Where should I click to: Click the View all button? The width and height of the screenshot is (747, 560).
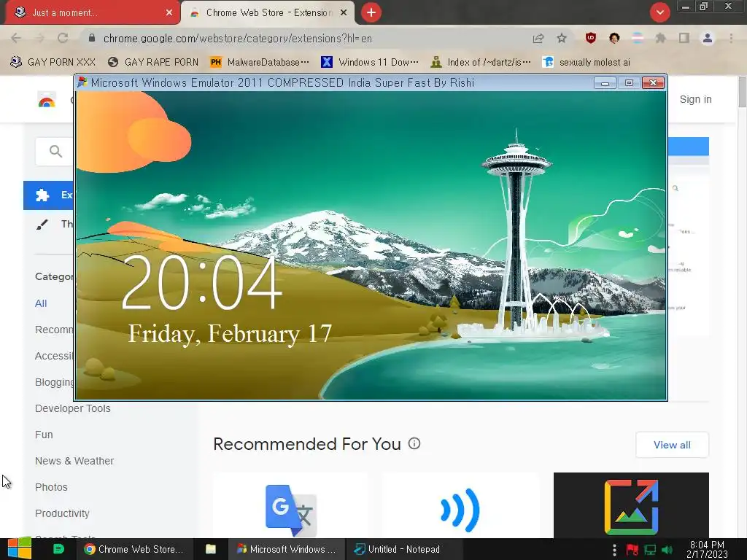point(672,445)
